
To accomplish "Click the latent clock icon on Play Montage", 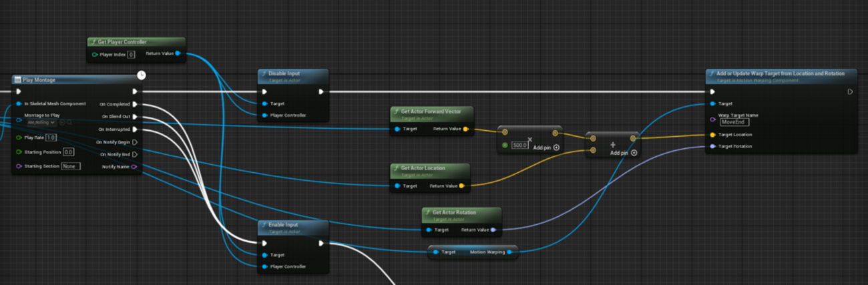I will pos(141,75).
